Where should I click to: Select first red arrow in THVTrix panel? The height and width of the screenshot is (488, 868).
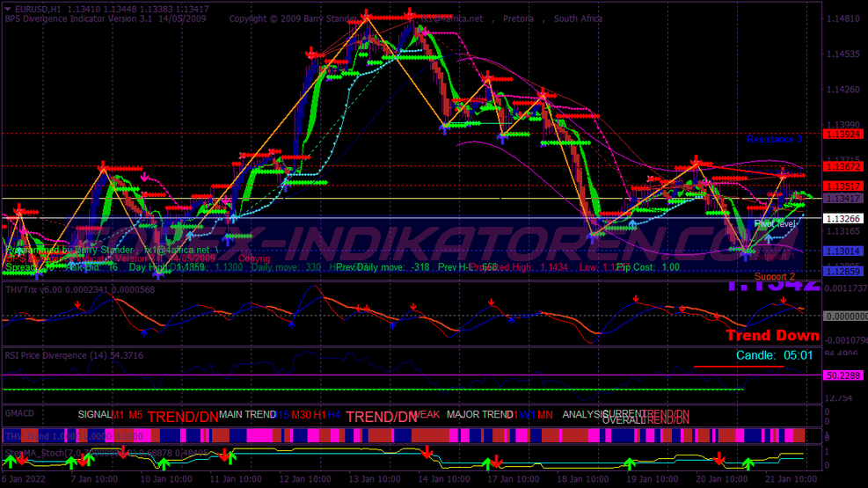(x=77, y=305)
